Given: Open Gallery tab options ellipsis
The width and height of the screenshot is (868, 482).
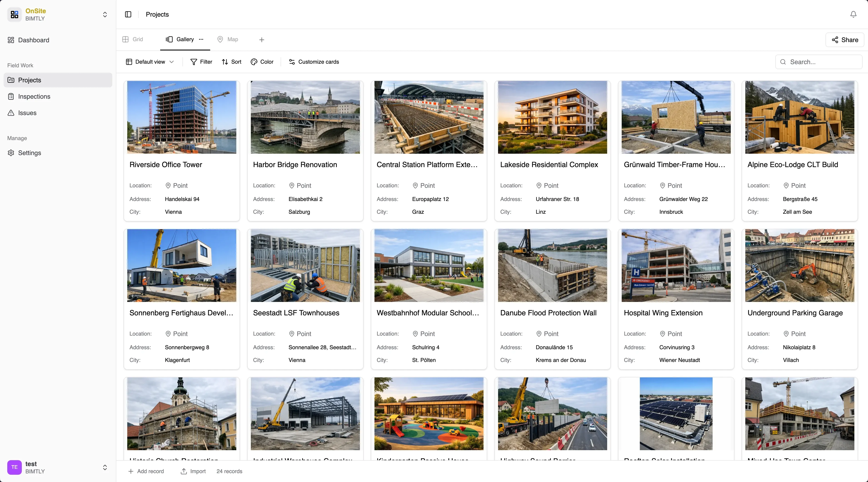Looking at the screenshot, I should coord(201,39).
